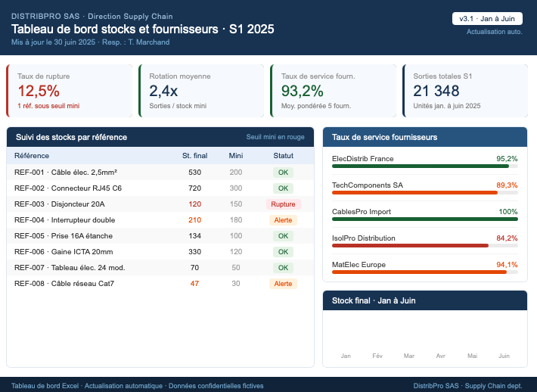Click OK status of REF-006 Gaine ICTA
Screen dimensions: 537x392
pyautogui.click(x=283, y=252)
